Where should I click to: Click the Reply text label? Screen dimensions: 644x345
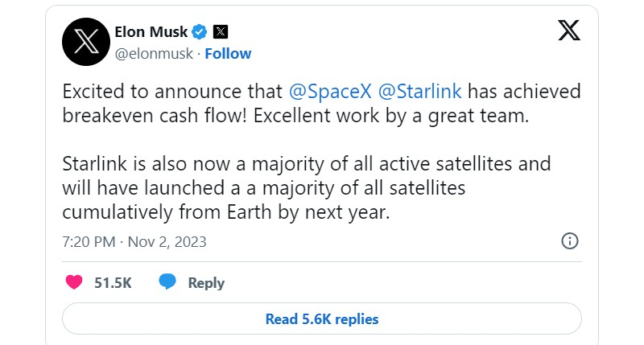click(x=206, y=283)
